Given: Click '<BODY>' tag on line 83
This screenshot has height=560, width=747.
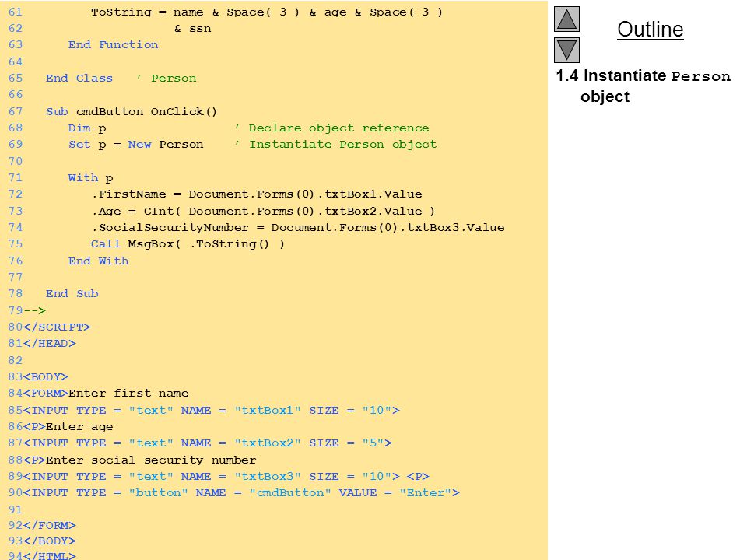Looking at the screenshot, I should 46,376.
